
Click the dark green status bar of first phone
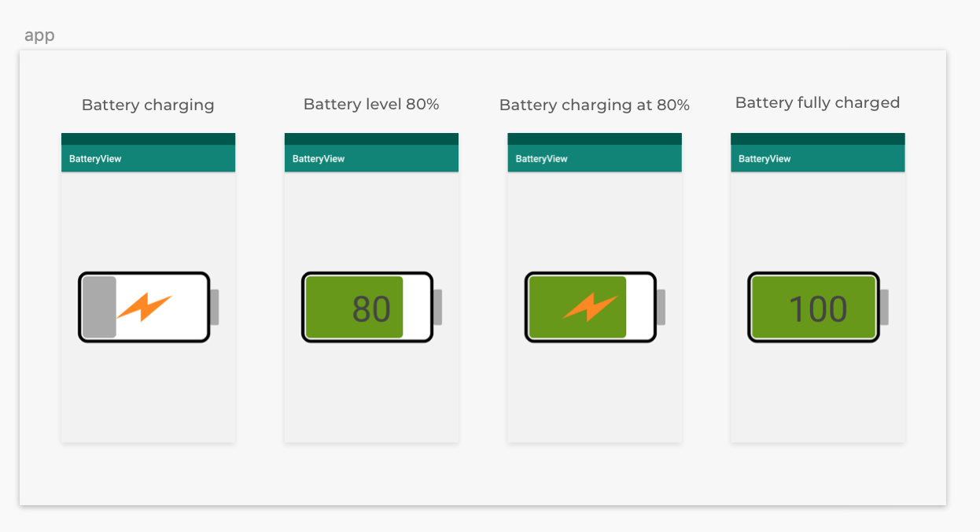coord(148,139)
